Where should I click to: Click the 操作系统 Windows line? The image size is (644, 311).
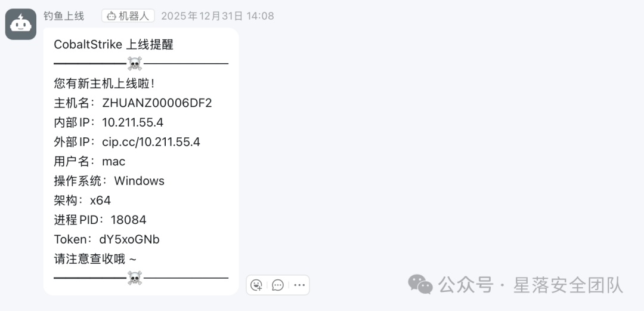click(109, 181)
